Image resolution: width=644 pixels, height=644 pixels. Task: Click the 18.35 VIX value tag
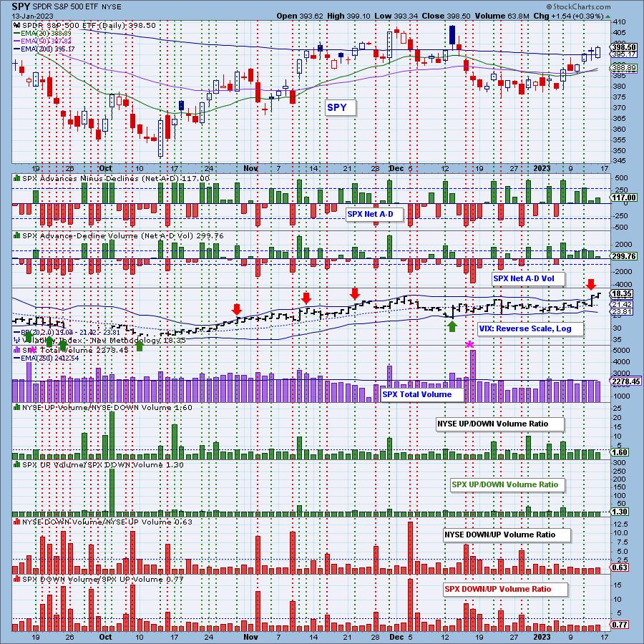tap(623, 294)
